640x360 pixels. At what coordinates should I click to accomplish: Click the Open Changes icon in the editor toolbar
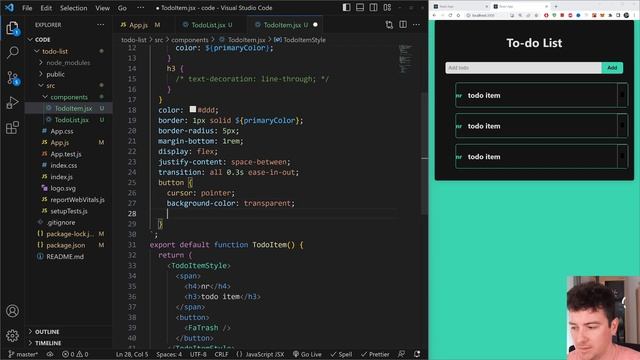389,25
